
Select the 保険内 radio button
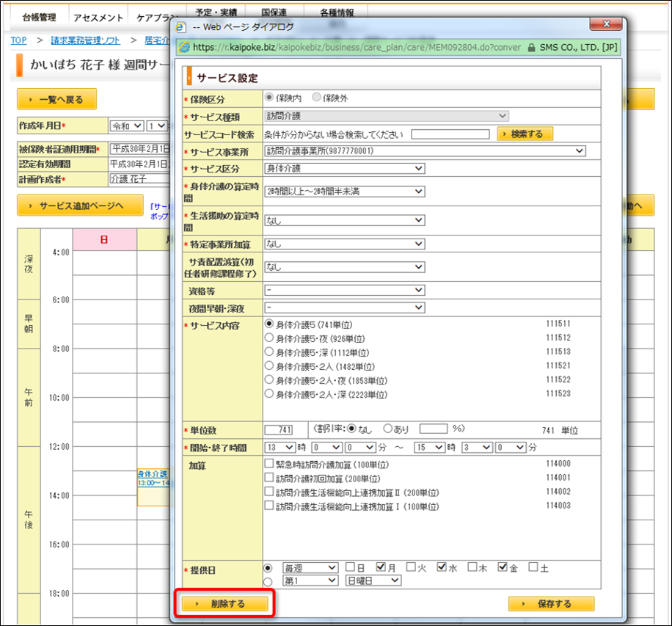tap(269, 98)
